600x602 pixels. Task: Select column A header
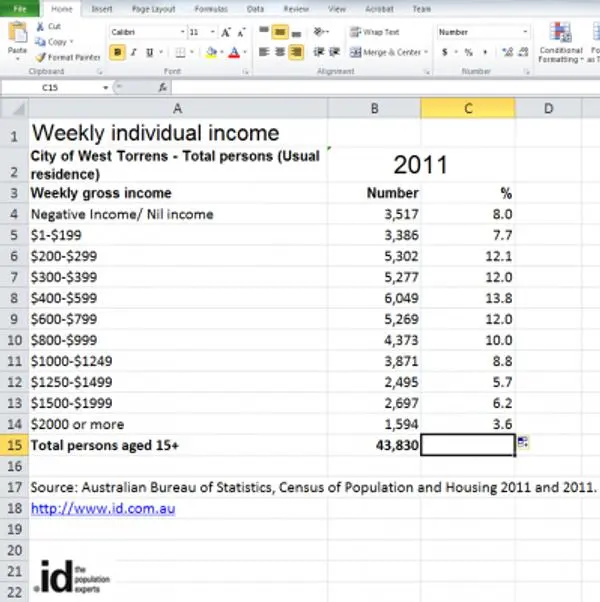178,109
